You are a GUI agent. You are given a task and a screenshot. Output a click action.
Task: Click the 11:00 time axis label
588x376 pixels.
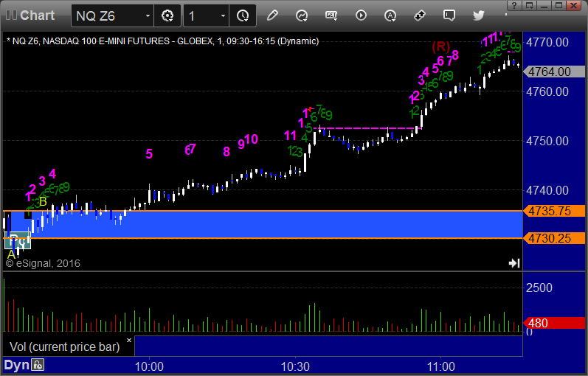(x=440, y=366)
